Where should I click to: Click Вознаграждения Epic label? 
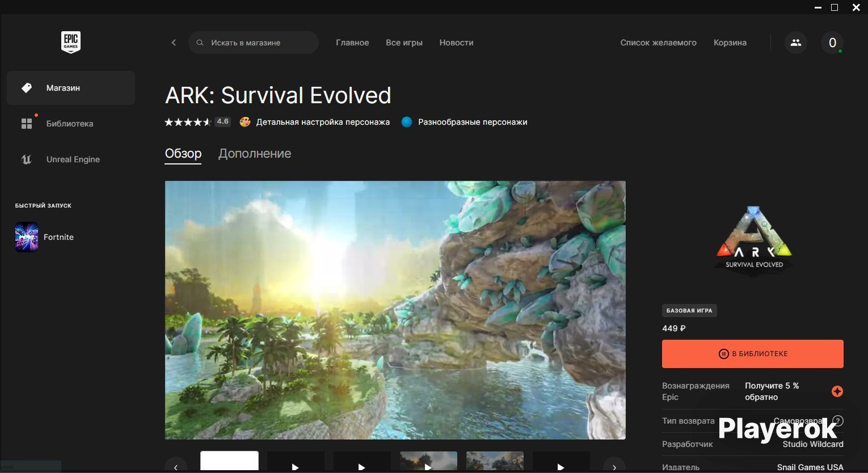(x=696, y=391)
